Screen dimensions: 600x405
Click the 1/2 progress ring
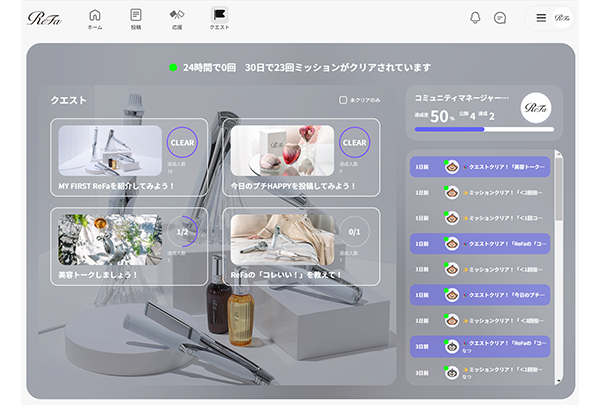click(x=182, y=232)
